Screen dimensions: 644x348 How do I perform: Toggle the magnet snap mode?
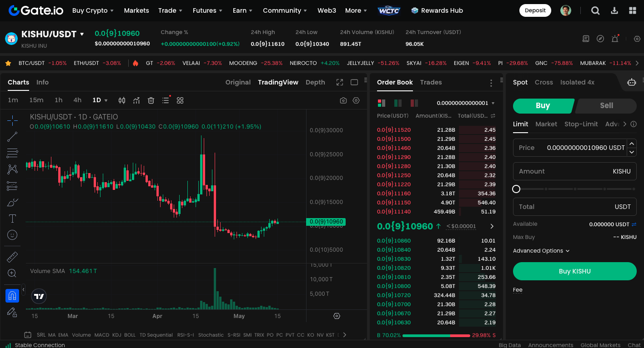12,296
